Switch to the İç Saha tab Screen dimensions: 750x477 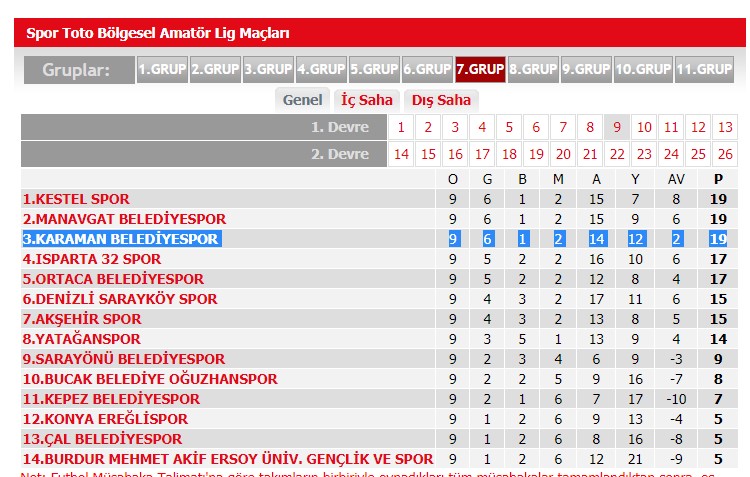point(367,100)
